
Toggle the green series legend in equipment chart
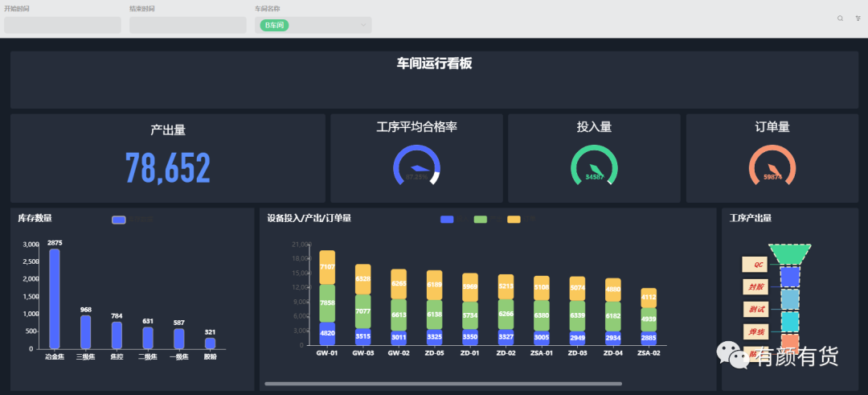(481, 220)
